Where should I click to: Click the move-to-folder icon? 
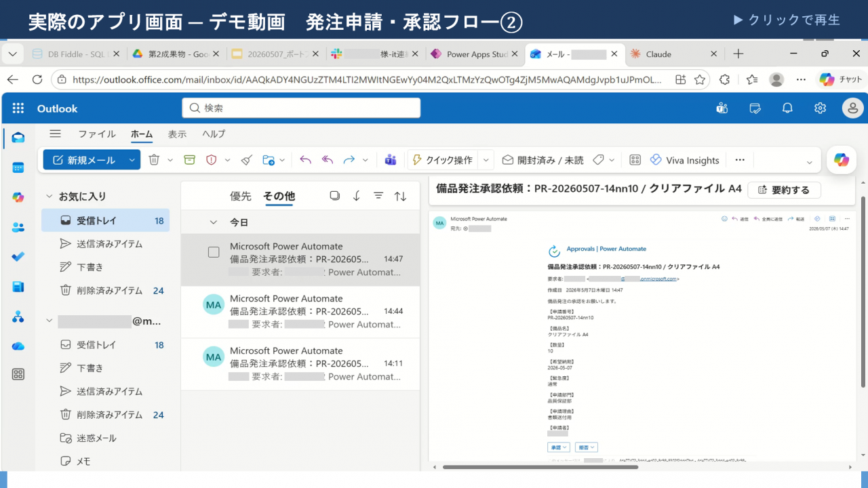click(269, 160)
